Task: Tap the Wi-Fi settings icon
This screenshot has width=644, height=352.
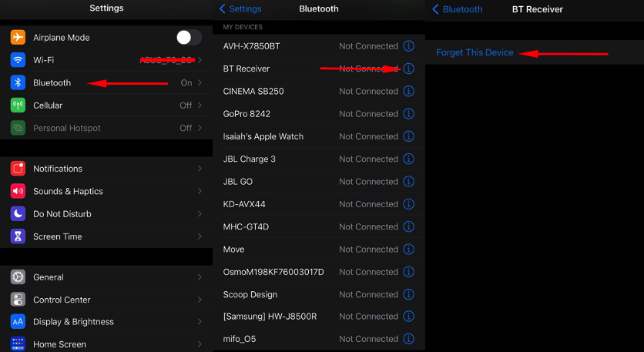Action: click(18, 60)
